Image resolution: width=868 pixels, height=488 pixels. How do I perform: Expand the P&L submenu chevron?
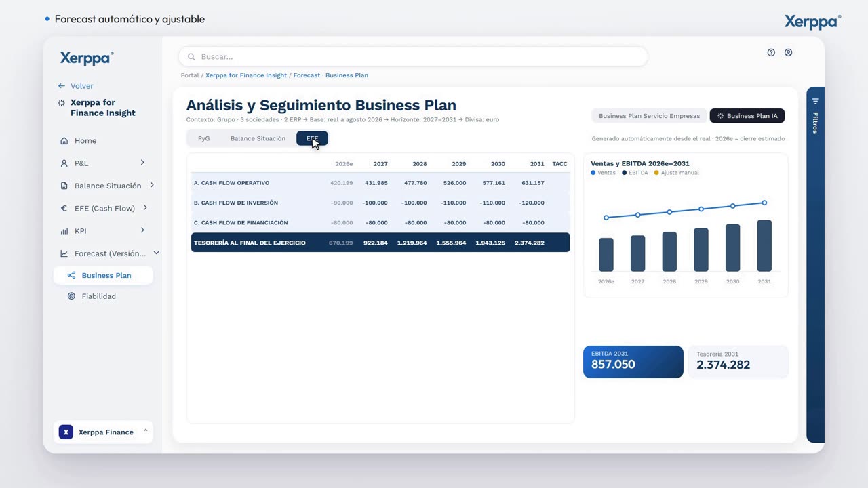tap(142, 163)
